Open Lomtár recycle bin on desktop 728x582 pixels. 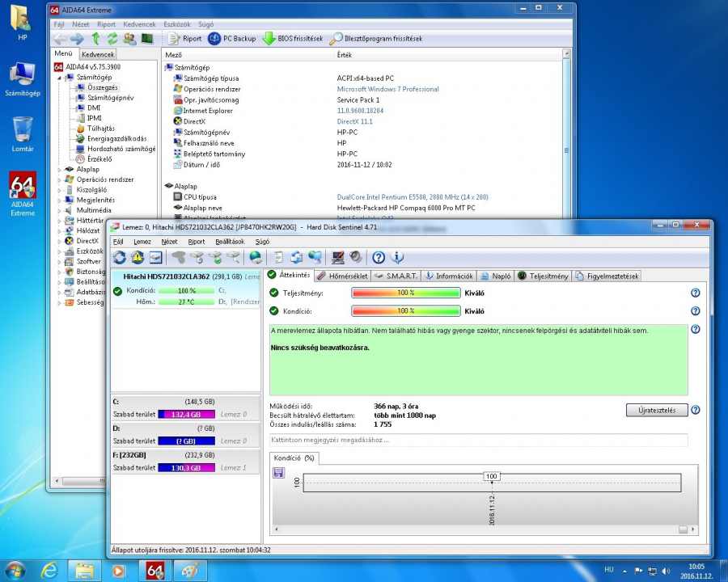(x=23, y=135)
